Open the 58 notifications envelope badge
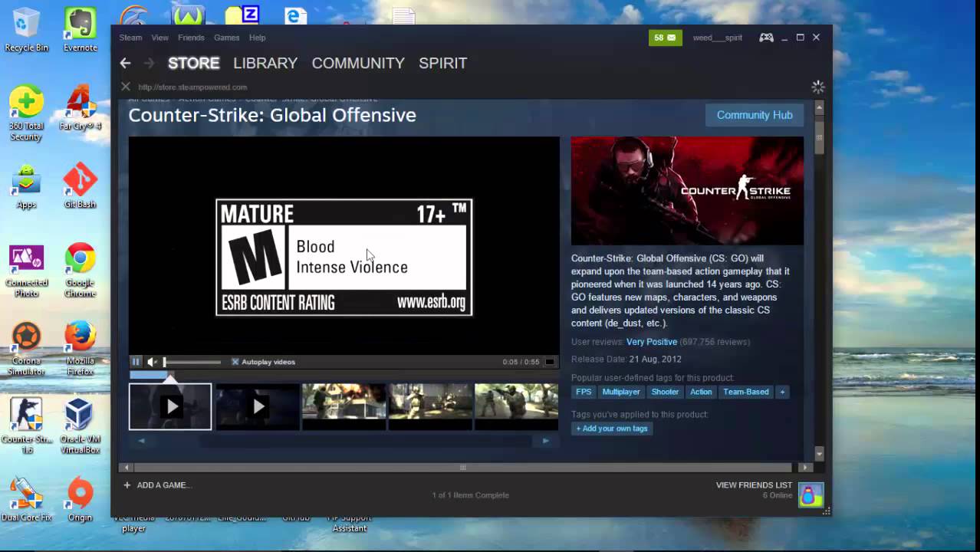980x552 pixels. point(665,38)
